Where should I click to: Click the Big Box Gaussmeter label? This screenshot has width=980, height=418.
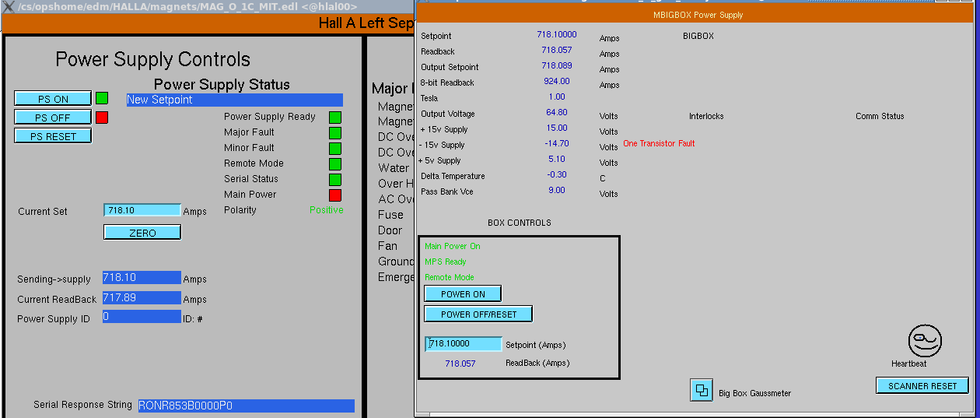tap(754, 394)
